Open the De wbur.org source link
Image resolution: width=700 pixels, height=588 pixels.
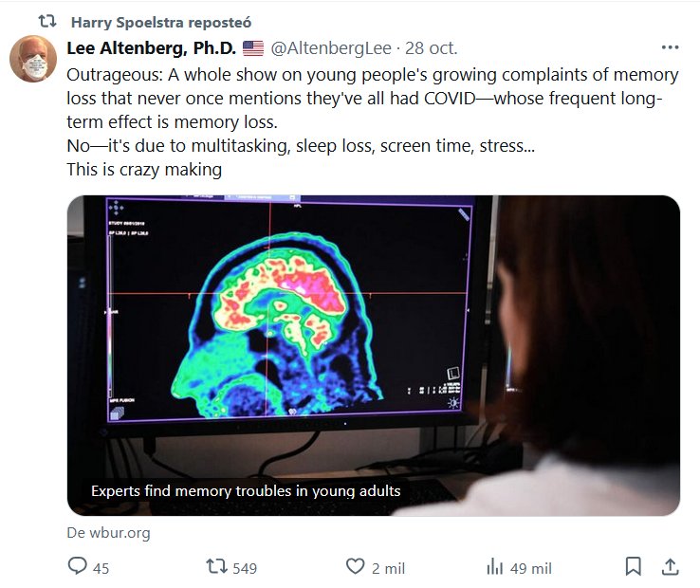(x=108, y=533)
